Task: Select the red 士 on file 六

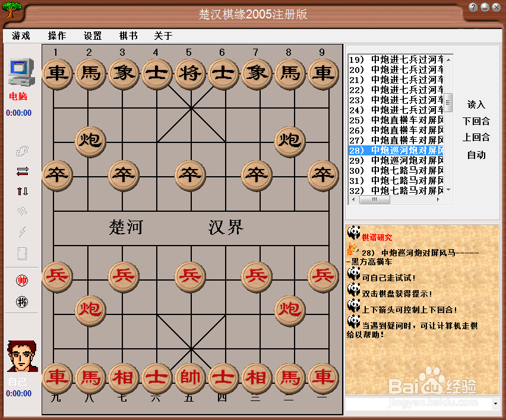Action: tap(157, 378)
